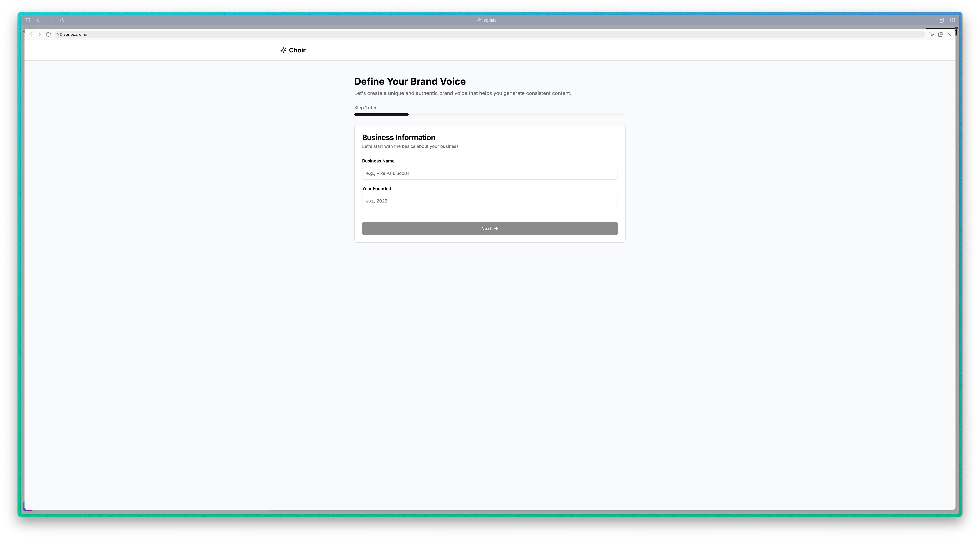Click the Choir sparkle logo
The image size is (980, 540).
(283, 50)
